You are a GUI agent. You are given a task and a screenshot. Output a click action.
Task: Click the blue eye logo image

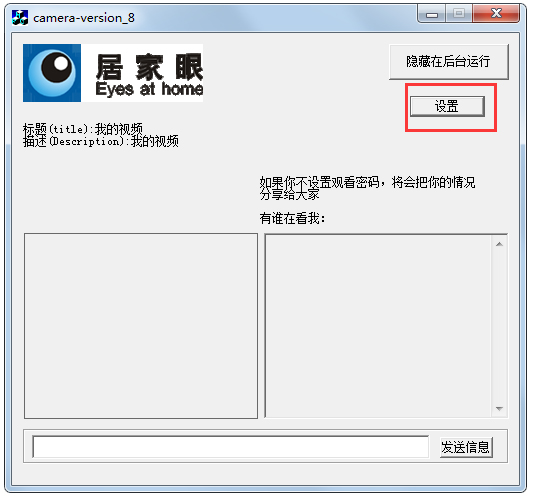(52, 73)
